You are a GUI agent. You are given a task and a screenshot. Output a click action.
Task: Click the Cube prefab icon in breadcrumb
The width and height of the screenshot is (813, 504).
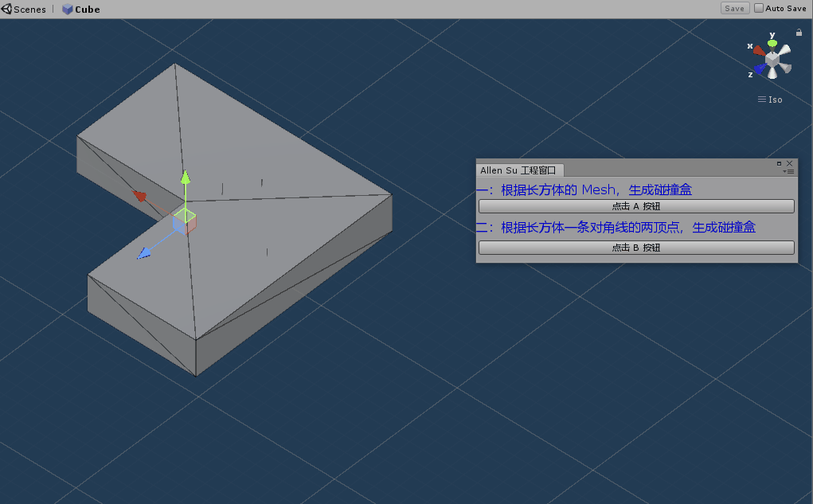click(x=68, y=10)
